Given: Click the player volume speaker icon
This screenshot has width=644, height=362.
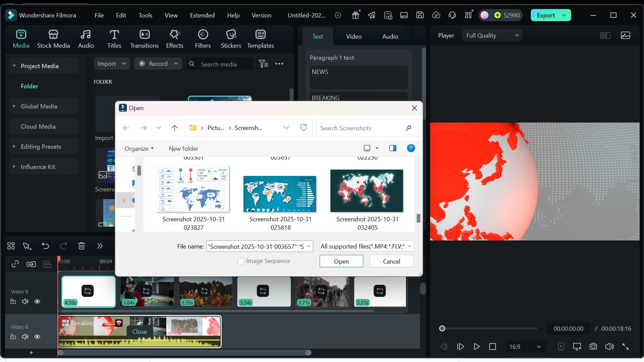Looking at the screenshot, I should click(609, 347).
